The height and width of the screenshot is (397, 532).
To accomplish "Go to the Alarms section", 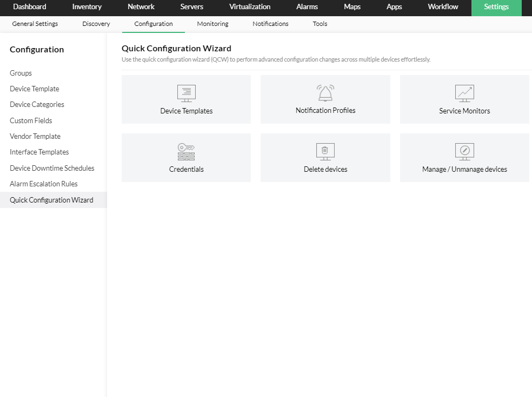I will [307, 7].
